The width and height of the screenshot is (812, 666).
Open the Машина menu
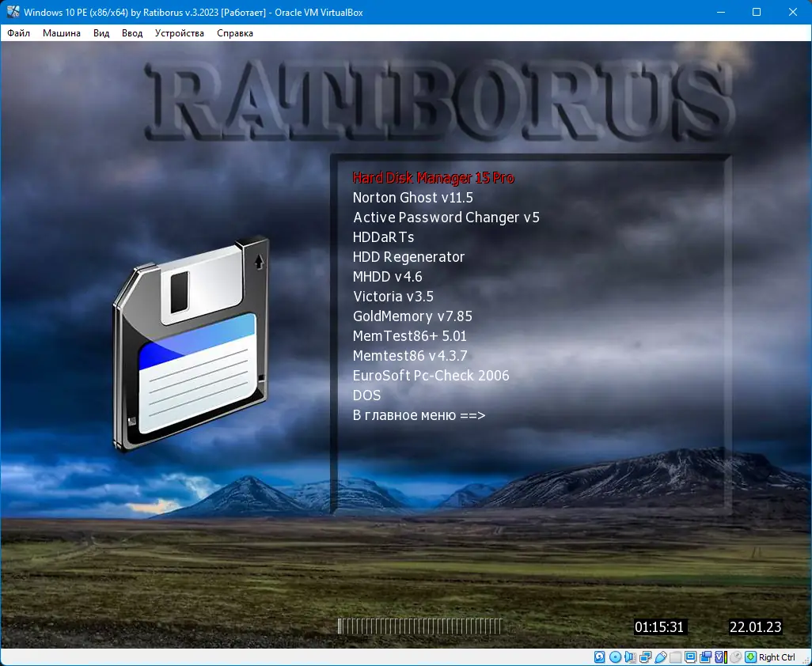[62, 33]
